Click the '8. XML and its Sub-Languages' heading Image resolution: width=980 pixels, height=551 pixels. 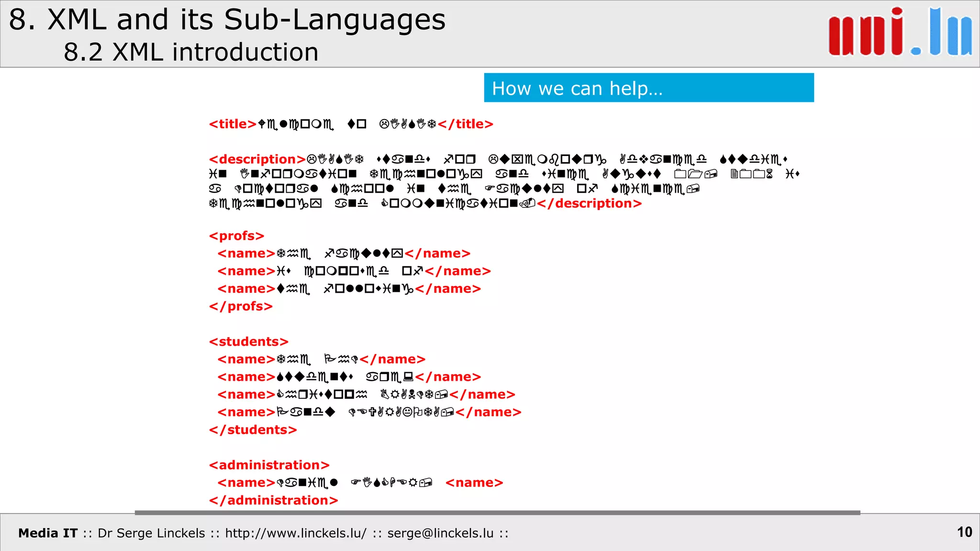227,20
